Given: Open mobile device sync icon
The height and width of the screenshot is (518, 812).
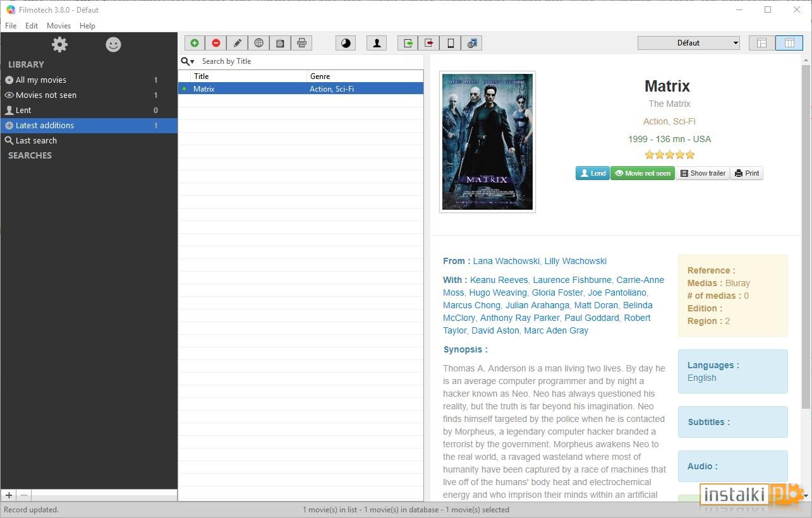Looking at the screenshot, I should pyautogui.click(x=451, y=43).
